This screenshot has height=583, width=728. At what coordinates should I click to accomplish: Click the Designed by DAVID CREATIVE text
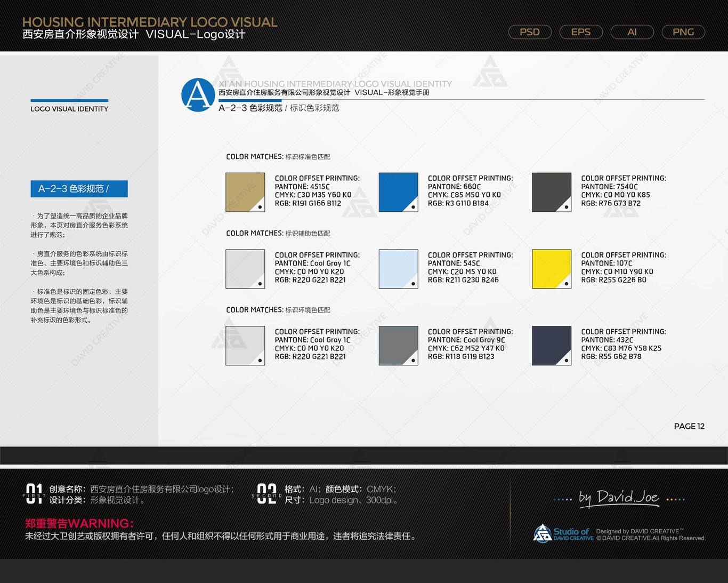639,531
